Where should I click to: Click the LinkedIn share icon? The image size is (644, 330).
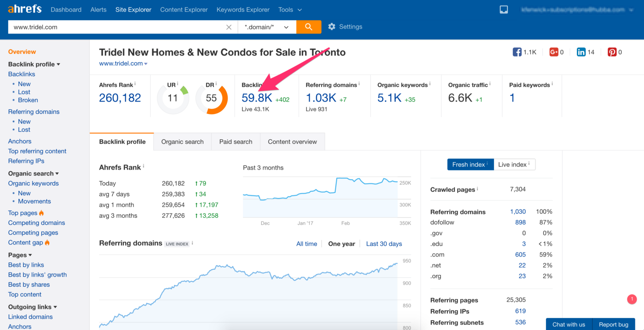point(581,52)
